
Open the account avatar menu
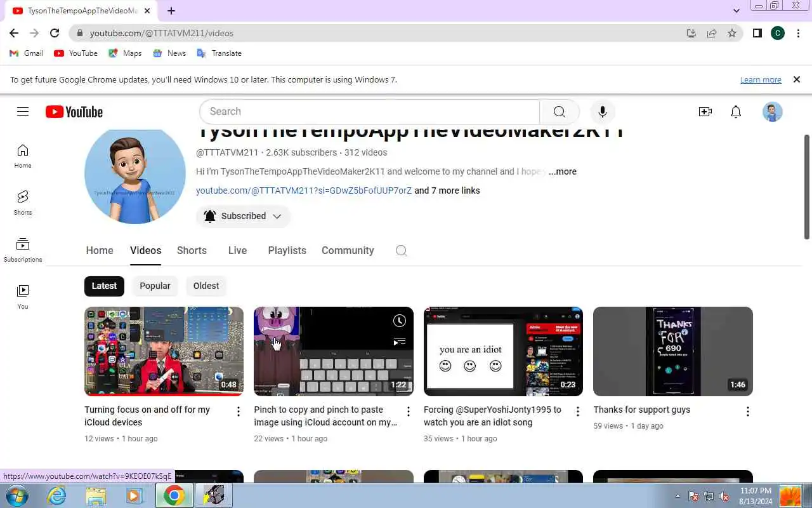click(x=772, y=112)
